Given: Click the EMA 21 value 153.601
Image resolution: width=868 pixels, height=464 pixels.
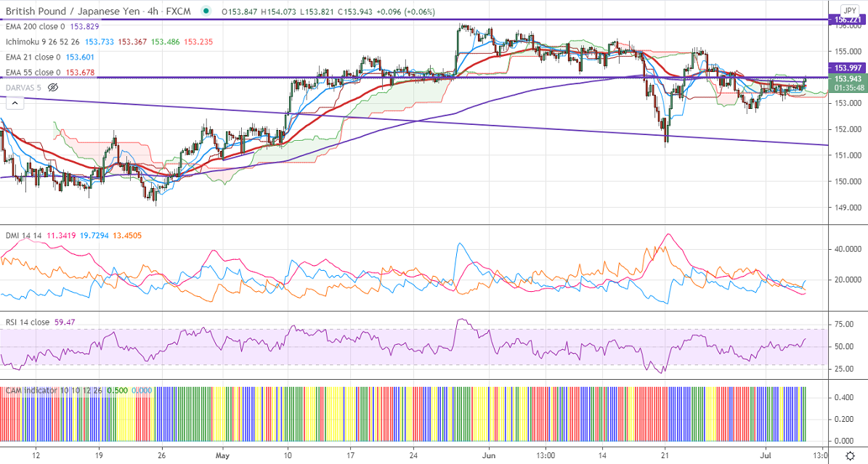Looking at the screenshot, I should click(80, 57).
